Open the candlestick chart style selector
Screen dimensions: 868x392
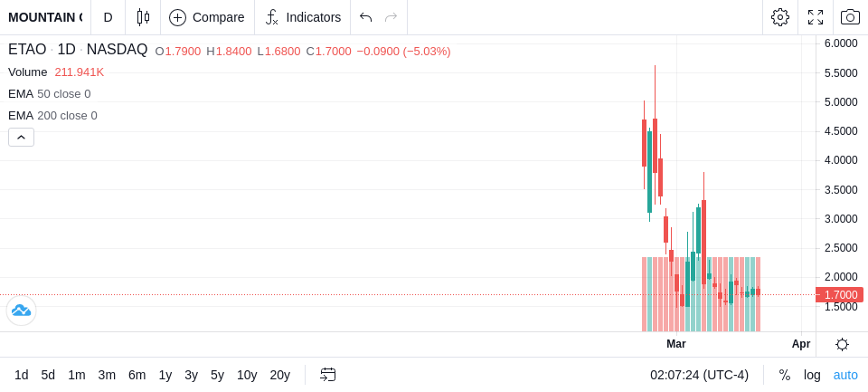click(x=143, y=17)
